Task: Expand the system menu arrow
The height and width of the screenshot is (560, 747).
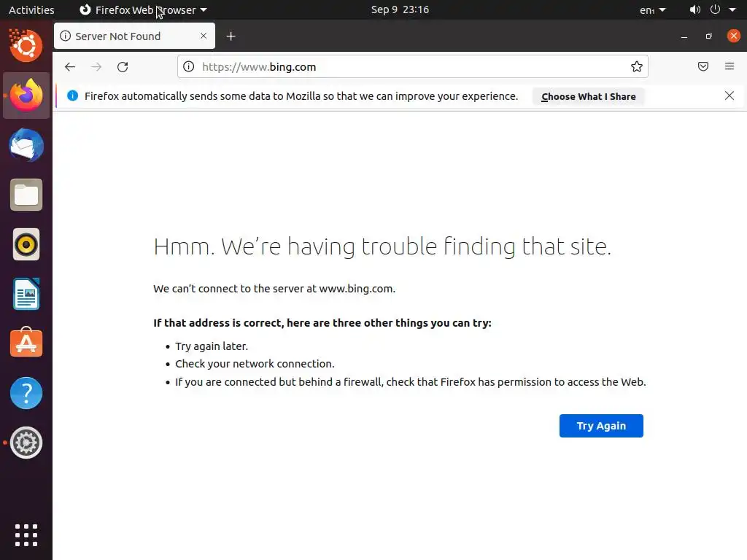Action: (x=732, y=9)
